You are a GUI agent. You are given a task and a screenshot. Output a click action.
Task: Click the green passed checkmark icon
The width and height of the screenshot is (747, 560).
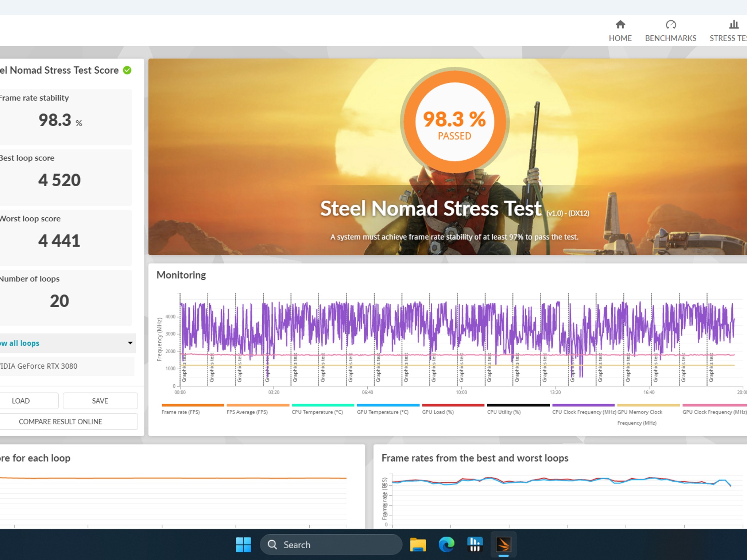[x=127, y=70]
